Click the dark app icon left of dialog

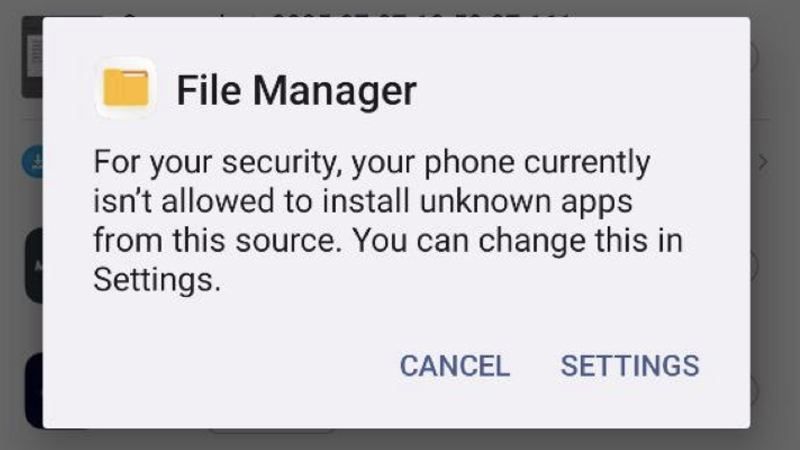click(33, 265)
